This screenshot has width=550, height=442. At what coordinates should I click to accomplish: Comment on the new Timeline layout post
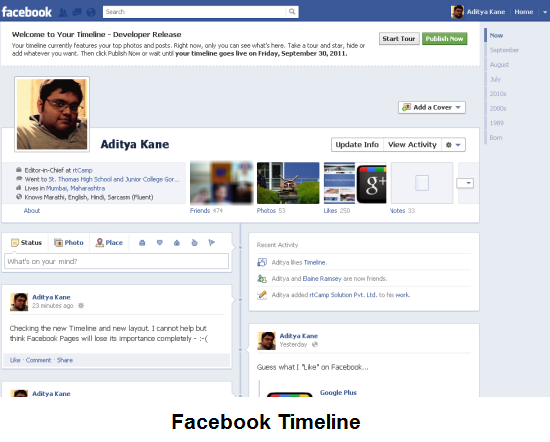point(39,360)
